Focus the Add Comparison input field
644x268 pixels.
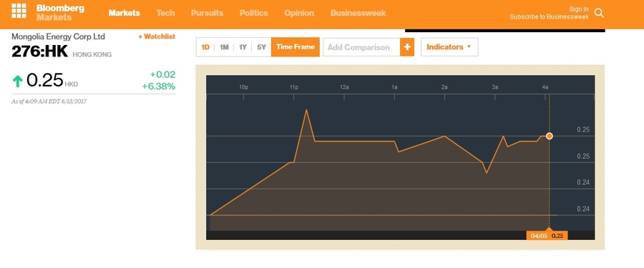[x=361, y=47]
